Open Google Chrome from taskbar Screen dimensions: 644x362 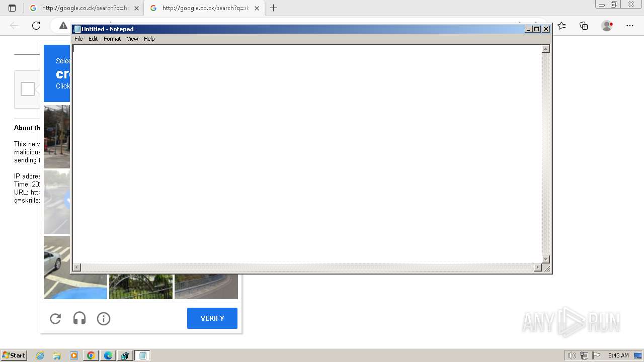click(91, 355)
